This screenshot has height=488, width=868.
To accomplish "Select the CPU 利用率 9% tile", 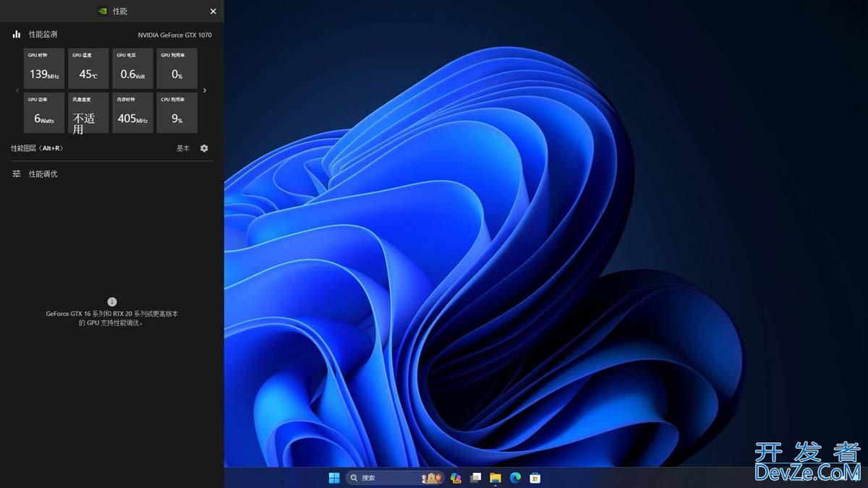I will [x=177, y=113].
